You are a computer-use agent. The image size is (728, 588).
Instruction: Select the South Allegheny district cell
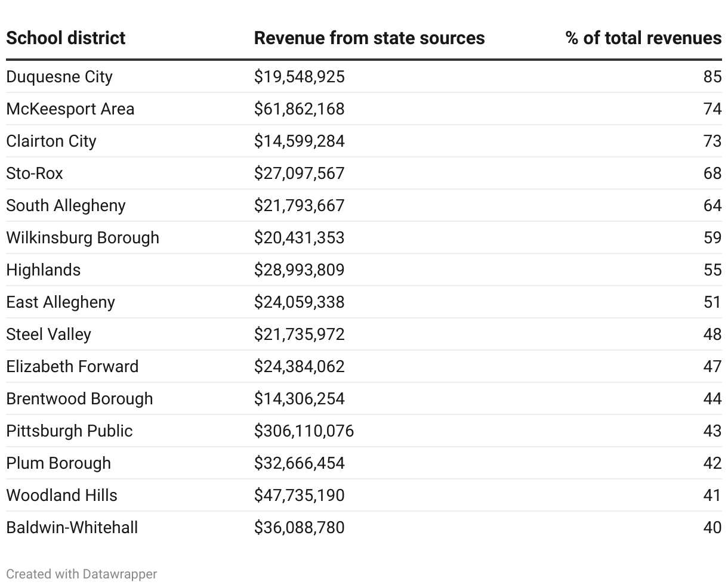66,206
